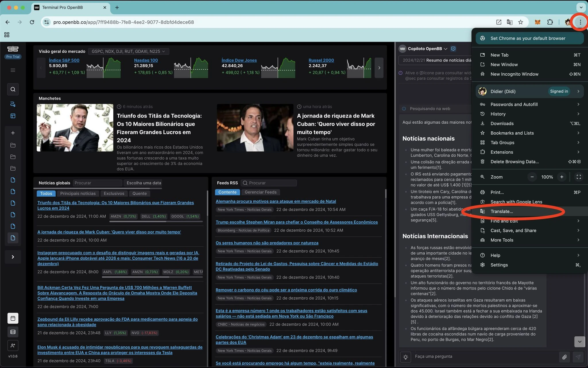Expand the Copiloto OpenBB dropdown

tap(445, 49)
